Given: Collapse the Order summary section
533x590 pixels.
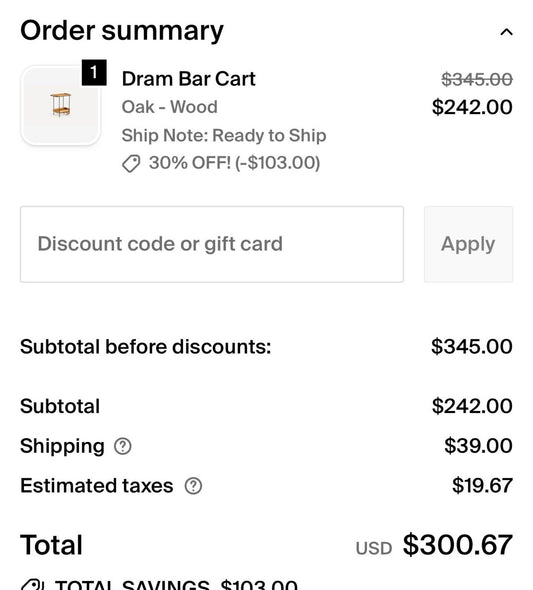Looking at the screenshot, I should pos(506,32).
